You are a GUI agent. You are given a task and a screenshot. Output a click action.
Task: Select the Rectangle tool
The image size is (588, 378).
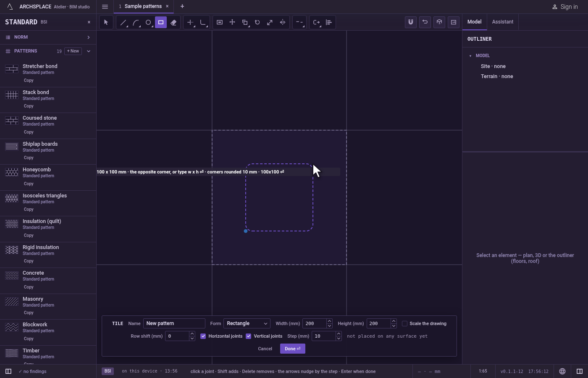click(x=161, y=22)
